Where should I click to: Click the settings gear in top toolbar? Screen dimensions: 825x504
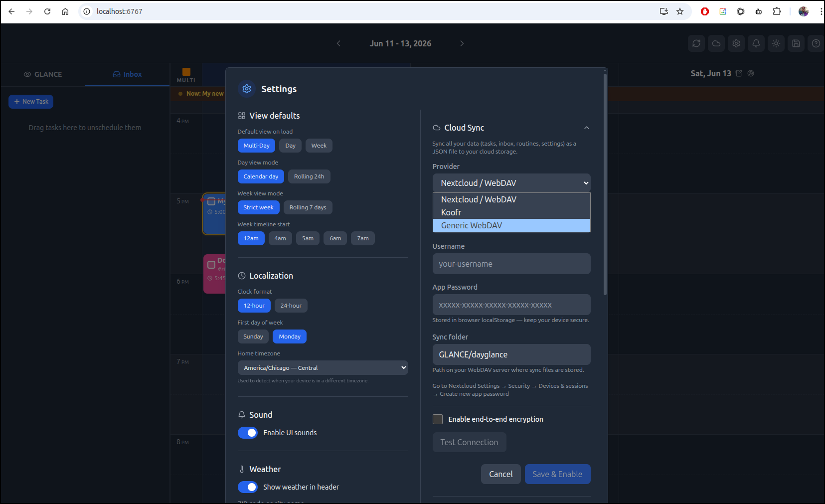(736, 43)
